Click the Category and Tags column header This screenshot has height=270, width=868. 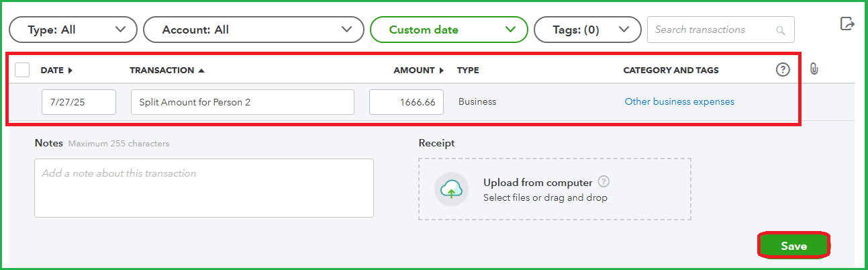[x=671, y=71]
